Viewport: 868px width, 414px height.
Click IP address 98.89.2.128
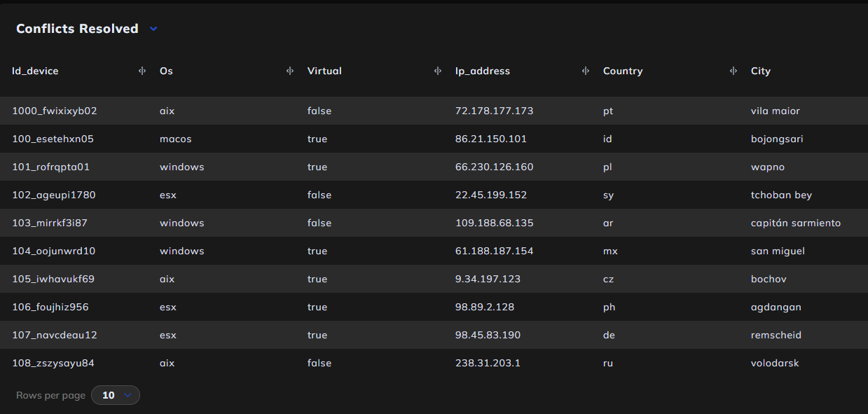[485, 307]
